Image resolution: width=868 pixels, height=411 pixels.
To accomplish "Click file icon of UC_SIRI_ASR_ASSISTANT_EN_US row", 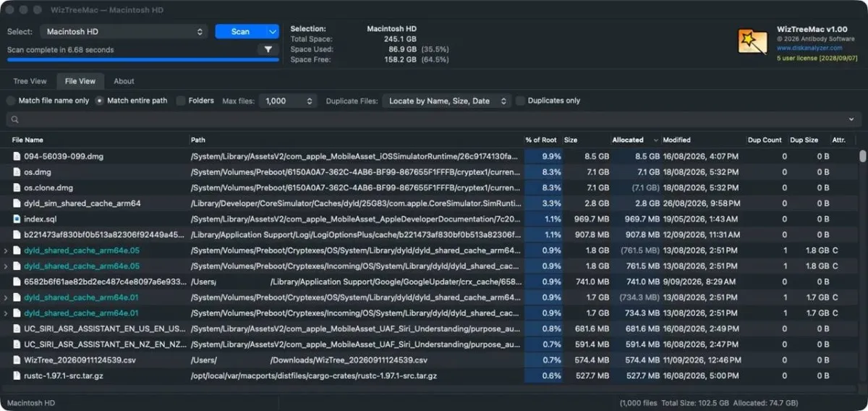I will tap(17, 329).
